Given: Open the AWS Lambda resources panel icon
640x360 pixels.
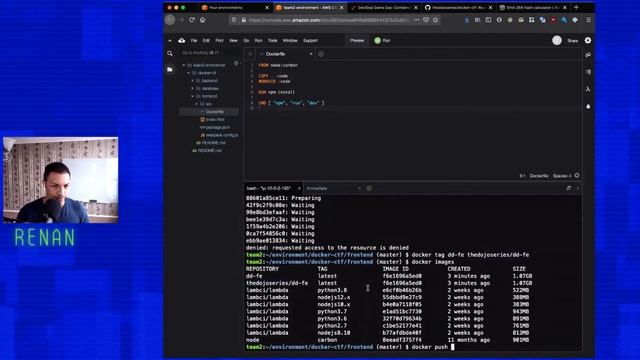Looking at the screenshot, I should coord(588,89).
